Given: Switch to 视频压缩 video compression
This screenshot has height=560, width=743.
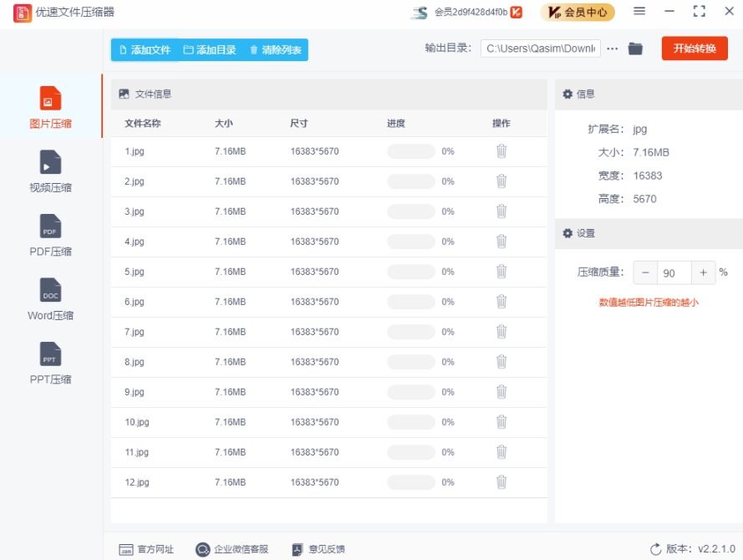Looking at the screenshot, I should 50,171.
